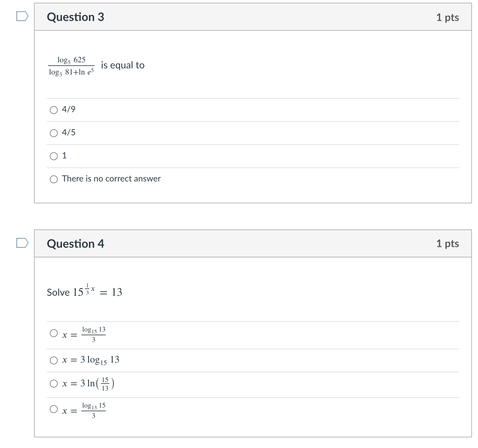Select the 4/9 answer option
Image resolution: width=478 pixels, height=448 pixels.
[54, 110]
